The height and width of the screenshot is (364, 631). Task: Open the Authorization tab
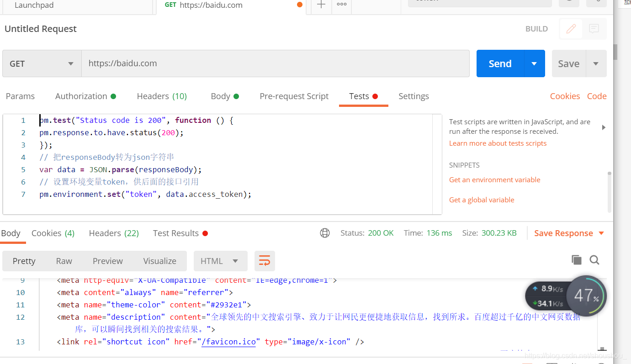[85, 96]
